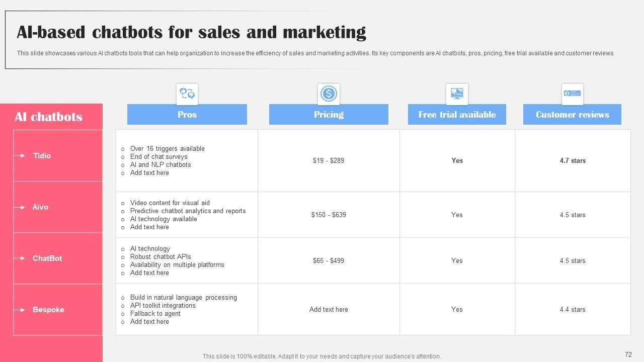Select the Pros column header
644x362 pixels.
click(x=187, y=115)
